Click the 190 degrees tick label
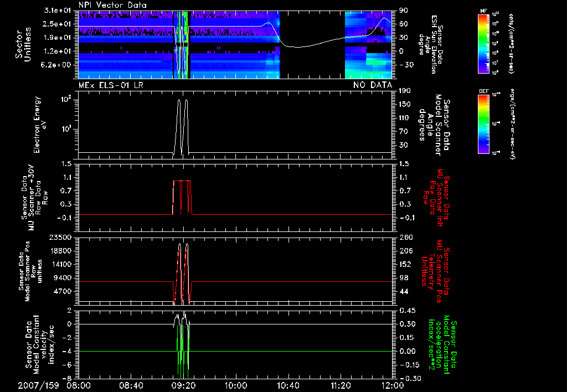Viewport: 567px width, 392px height. 404,91
